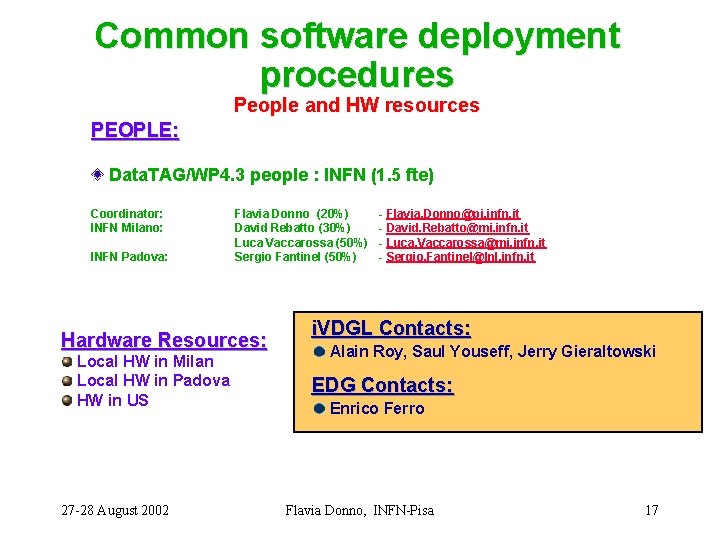Click the "INFN Milano:" label

[127, 228]
